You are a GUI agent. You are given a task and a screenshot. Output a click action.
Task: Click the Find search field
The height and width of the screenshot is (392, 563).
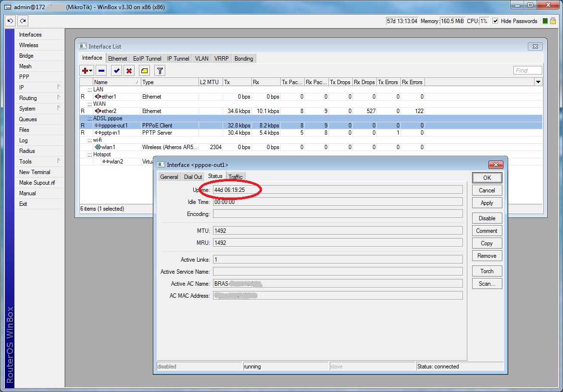pyautogui.click(x=527, y=71)
